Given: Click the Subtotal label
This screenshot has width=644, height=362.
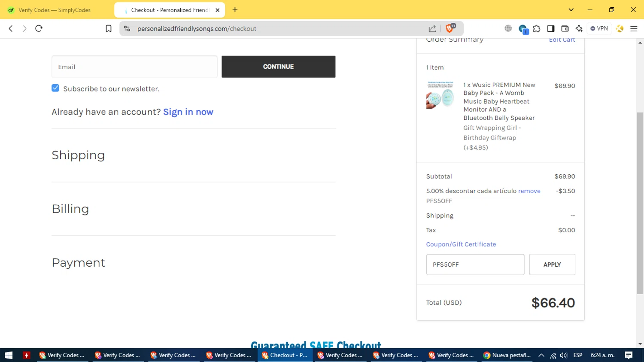Looking at the screenshot, I should 439,176.
